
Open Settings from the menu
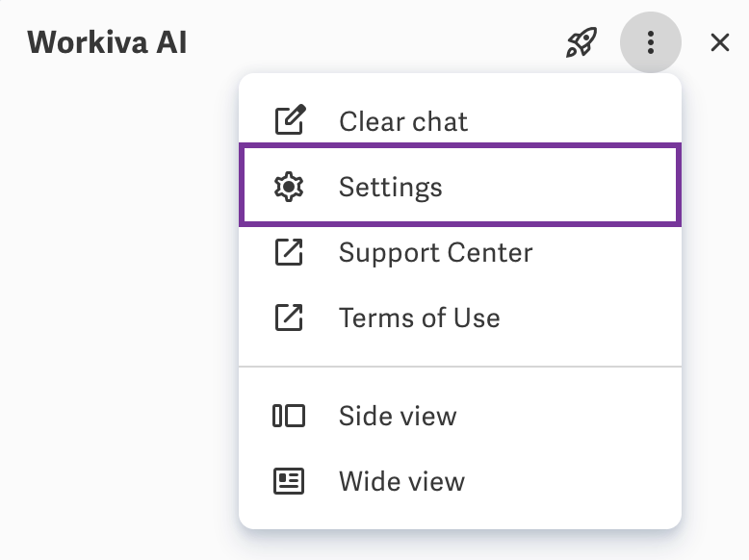460,185
